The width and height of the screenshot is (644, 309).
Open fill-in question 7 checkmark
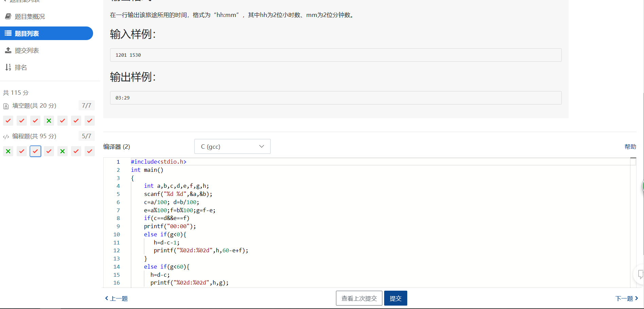coord(90,121)
